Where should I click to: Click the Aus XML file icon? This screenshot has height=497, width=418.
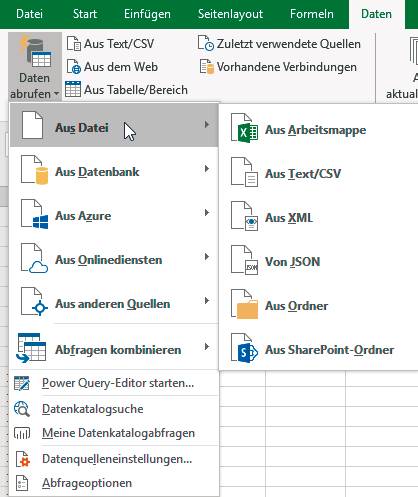point(244,216)
